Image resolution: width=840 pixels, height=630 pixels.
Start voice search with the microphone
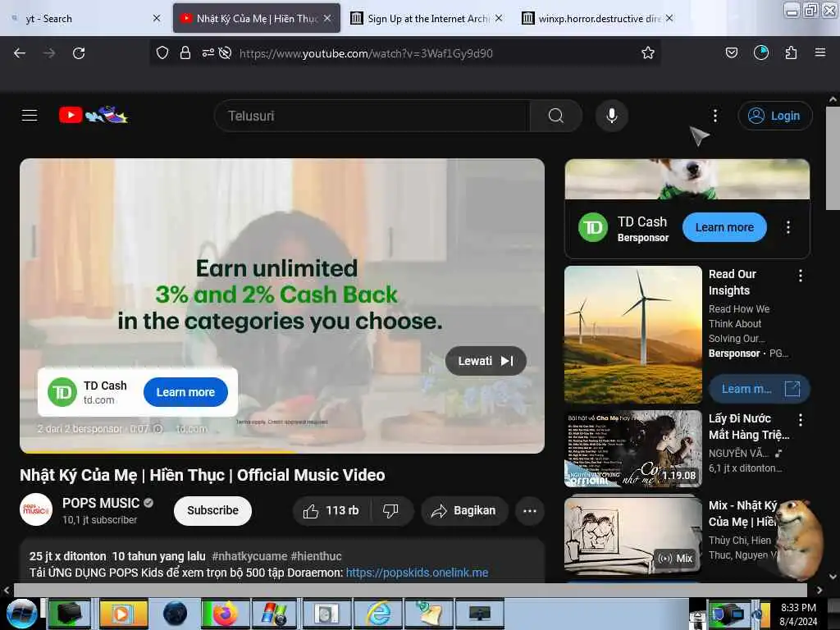click(612, 116)
